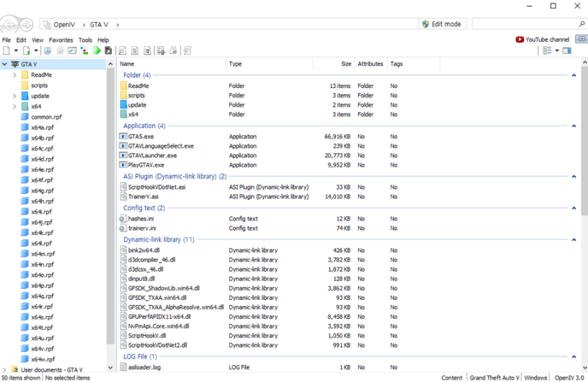588x382 pixels.
Task: Open the YouTube channel link
Action: tap(542, 40)
